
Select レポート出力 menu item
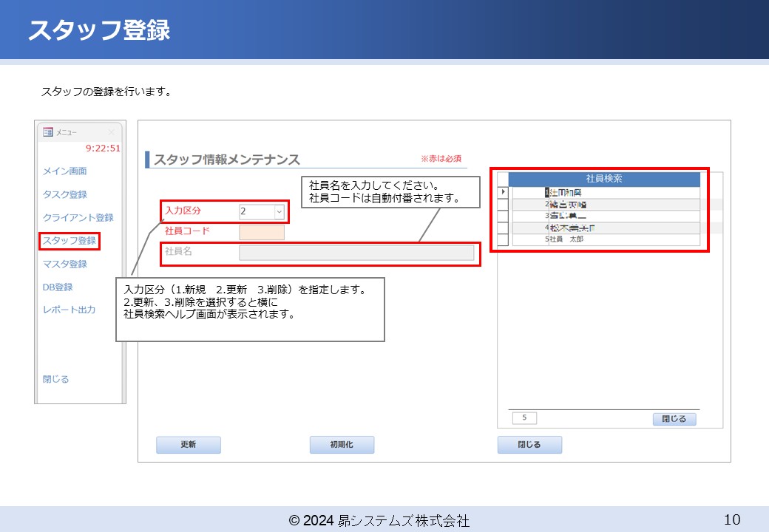tap(69, 310)
